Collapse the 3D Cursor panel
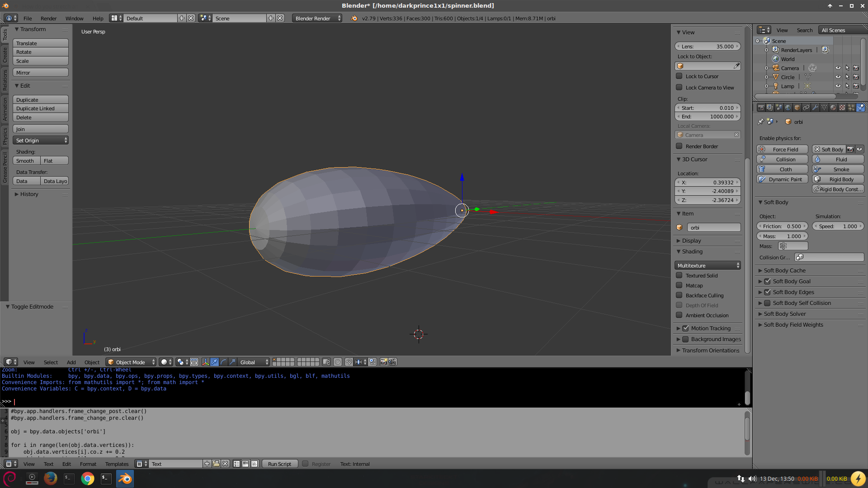This screenshot has width=868, height=488. [x=695, y=159]
